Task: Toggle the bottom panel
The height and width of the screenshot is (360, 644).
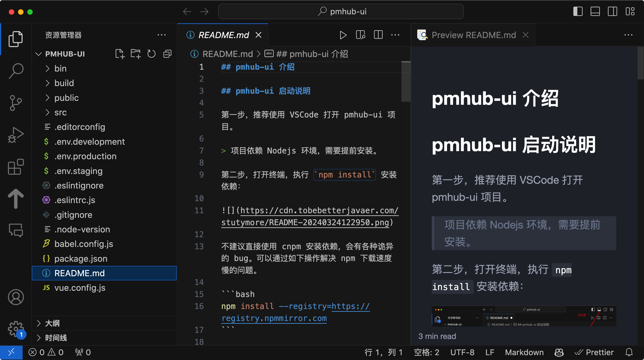Action: pos(595,12)
